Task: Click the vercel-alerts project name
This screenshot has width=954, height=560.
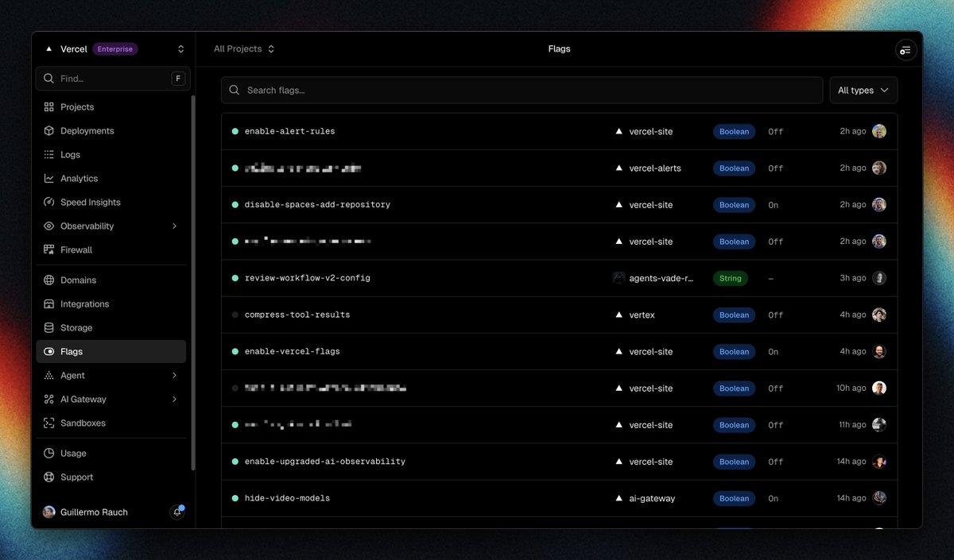Action: 655,168
